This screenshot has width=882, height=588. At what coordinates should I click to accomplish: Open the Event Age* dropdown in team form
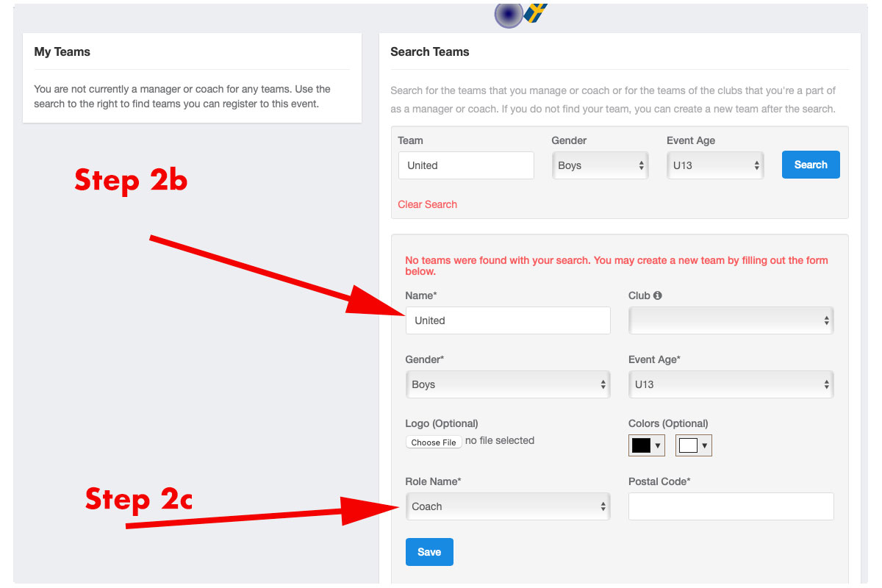[731, 384]
